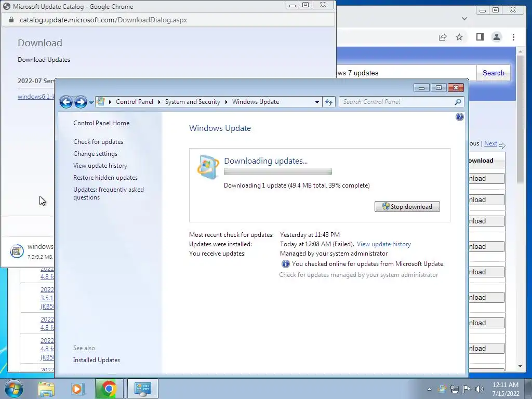532x399 pixels.
Task: Click the Windows Update shield icon
Action: [208, 167]
